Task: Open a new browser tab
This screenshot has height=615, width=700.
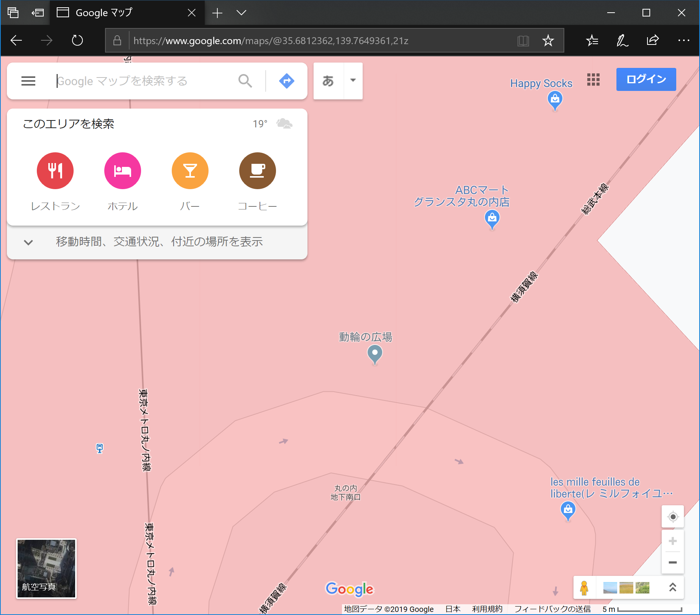Action: (217, 12)
